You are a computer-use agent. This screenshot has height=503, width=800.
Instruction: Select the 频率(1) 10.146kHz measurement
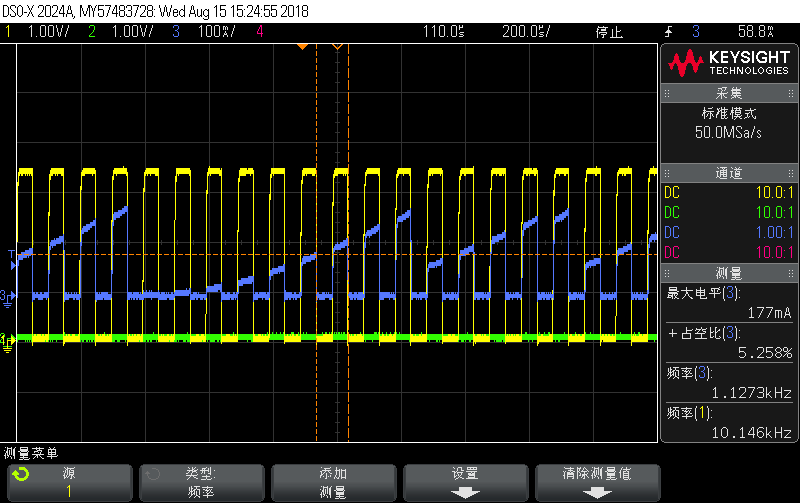point(729,422)
